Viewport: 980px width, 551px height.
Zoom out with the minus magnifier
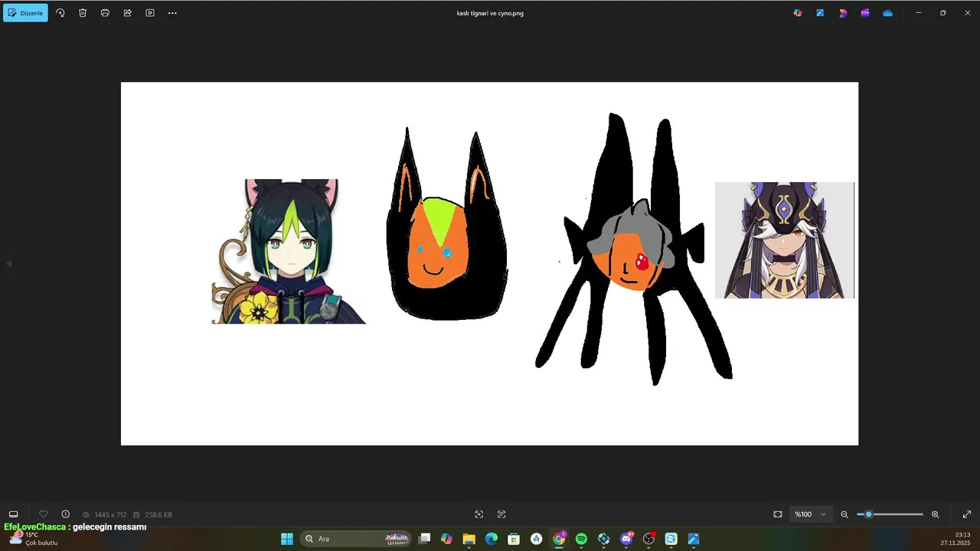[844, 514]
